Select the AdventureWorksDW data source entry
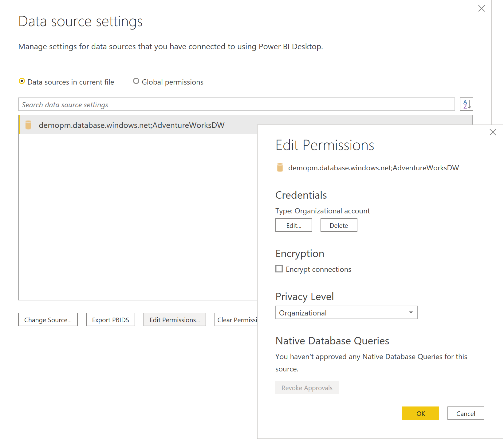 tap(132, 125)
